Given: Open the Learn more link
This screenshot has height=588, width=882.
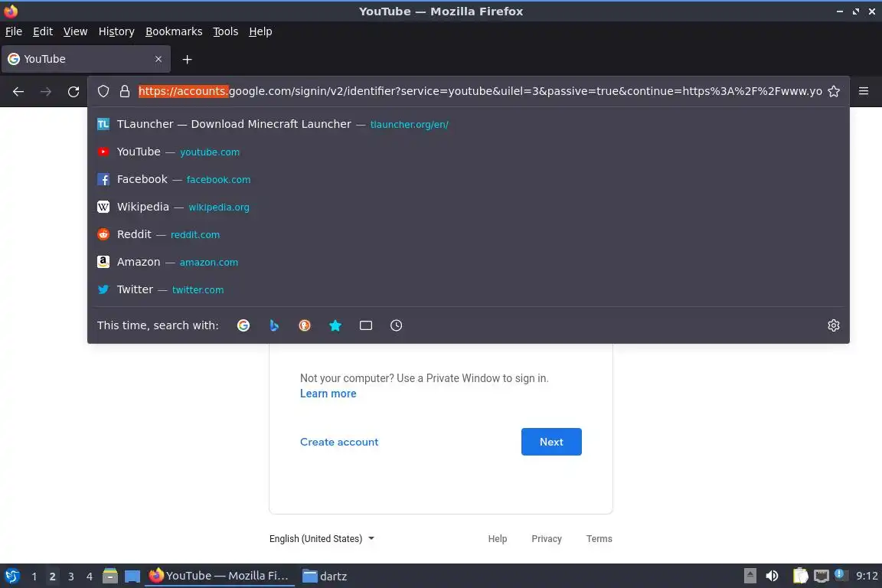Looking at the screenshot, I should [328, 394].
